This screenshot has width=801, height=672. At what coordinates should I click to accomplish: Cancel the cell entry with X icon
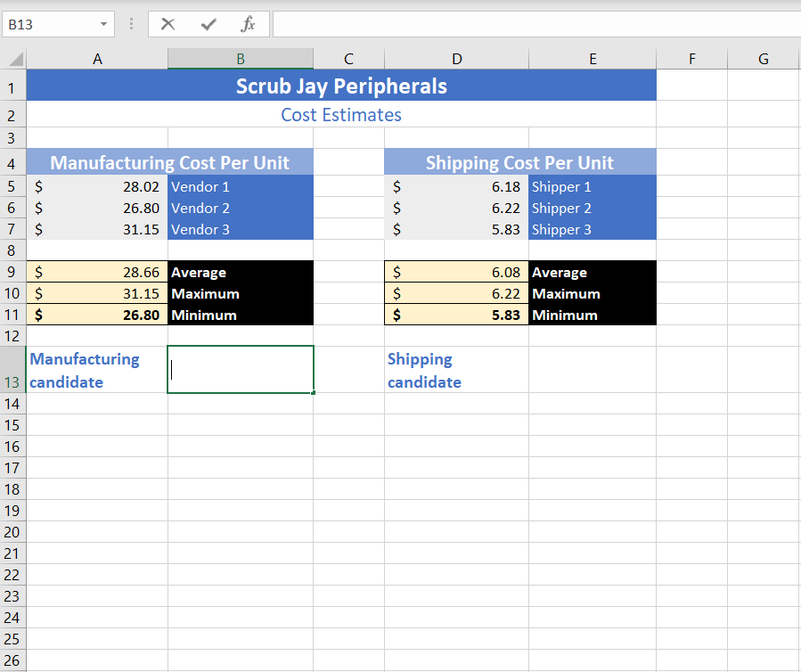pyautogui.click(x=168, y=24)
